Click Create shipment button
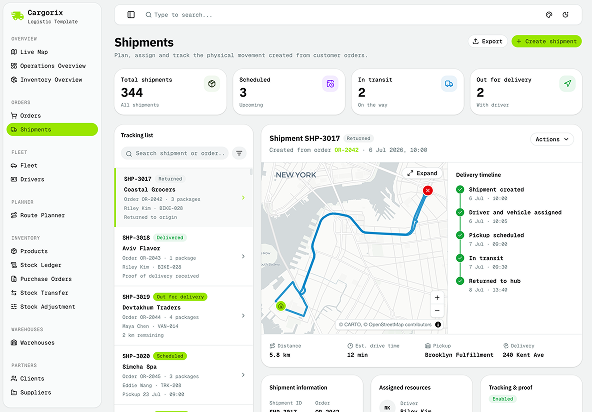The image size is (592, 412). point(546,41)
